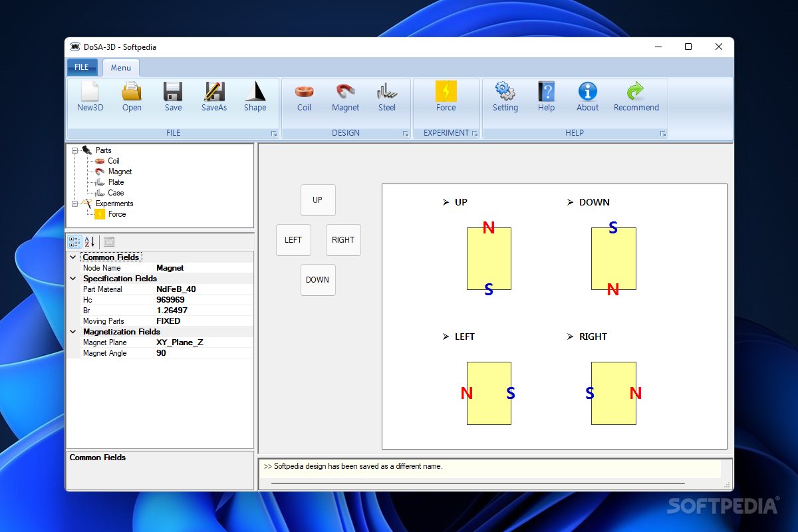Open DESIGN group dialog launcher

pos(406,134)
